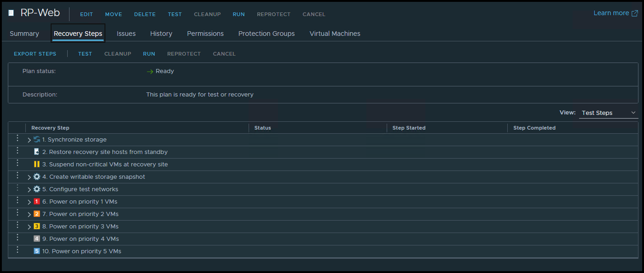644x273 pixels.
Task: Open the Virtual Machines tab
Action: [335, 34]
